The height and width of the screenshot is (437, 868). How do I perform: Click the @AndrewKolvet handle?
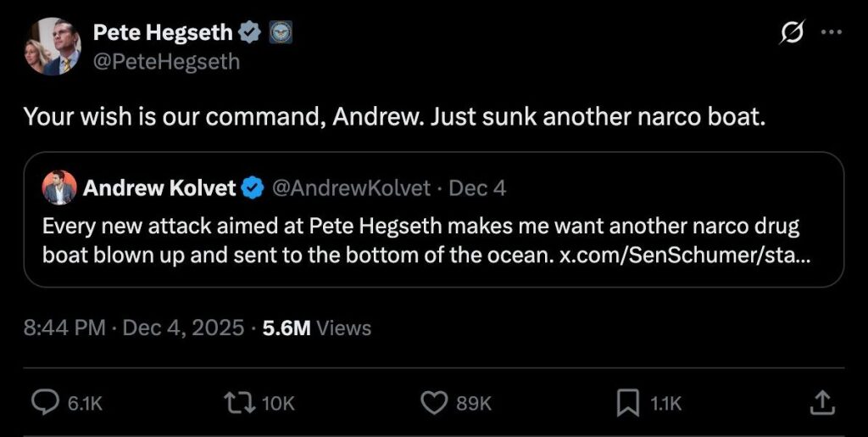point(351,188)
